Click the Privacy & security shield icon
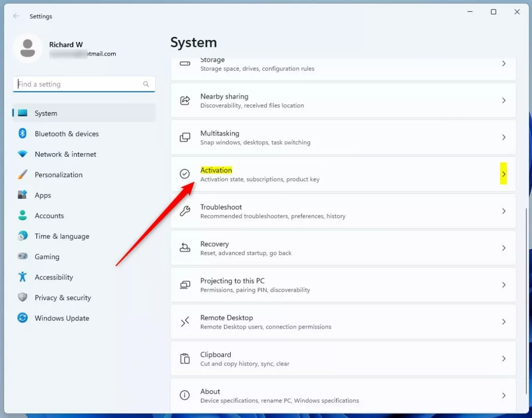Screen dimensions: 532x418 22,298
